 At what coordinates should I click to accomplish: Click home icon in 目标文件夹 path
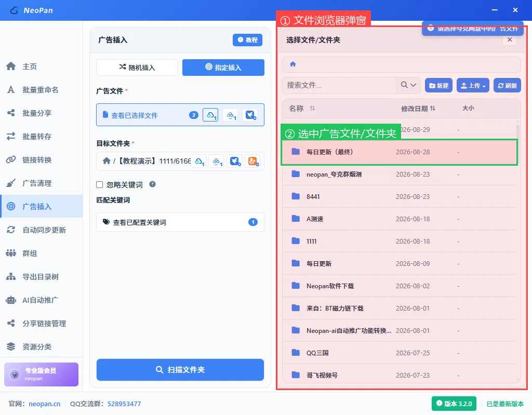click(x=107, y=161)
